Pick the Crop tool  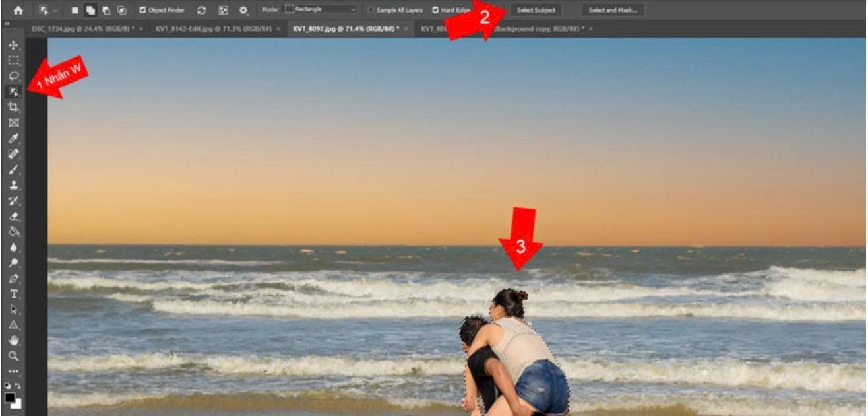coord(13,107)
